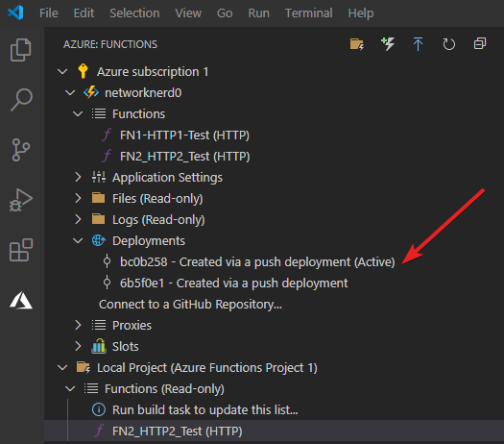Expand Proxies

(78, 325)
